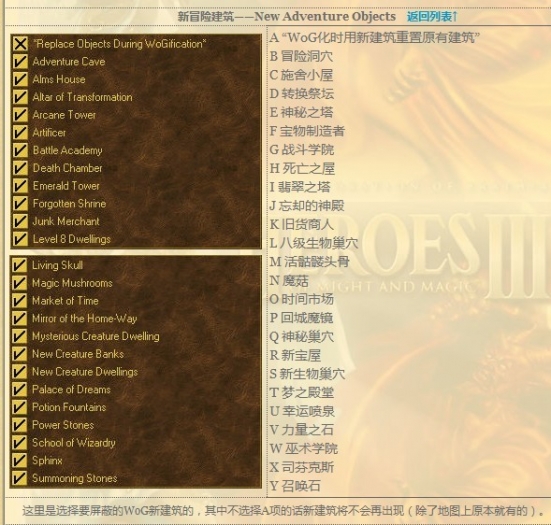Toggle the Alms House checkbox
551x525 pixels.
(20, 79)
